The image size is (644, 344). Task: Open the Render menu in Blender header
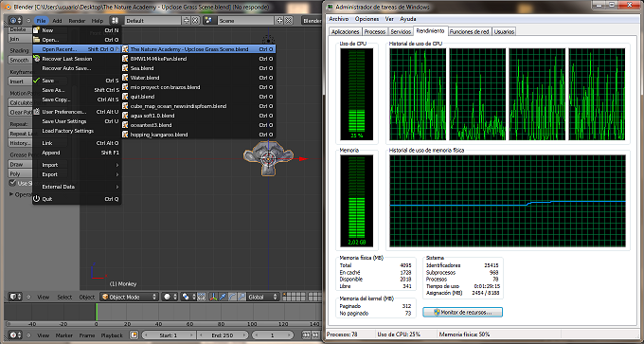click(x=77, y=21)
